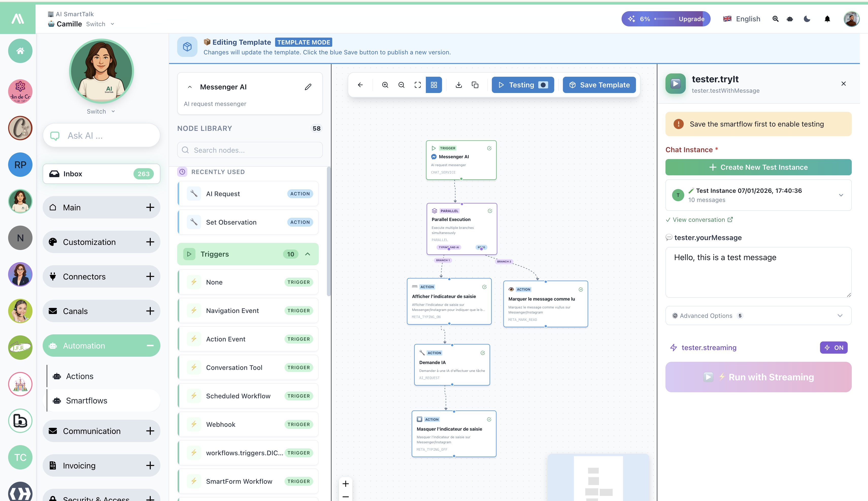Duplicate the flow using the copy icon
Viewport: 868px width, 501px height.
point(475,85)
